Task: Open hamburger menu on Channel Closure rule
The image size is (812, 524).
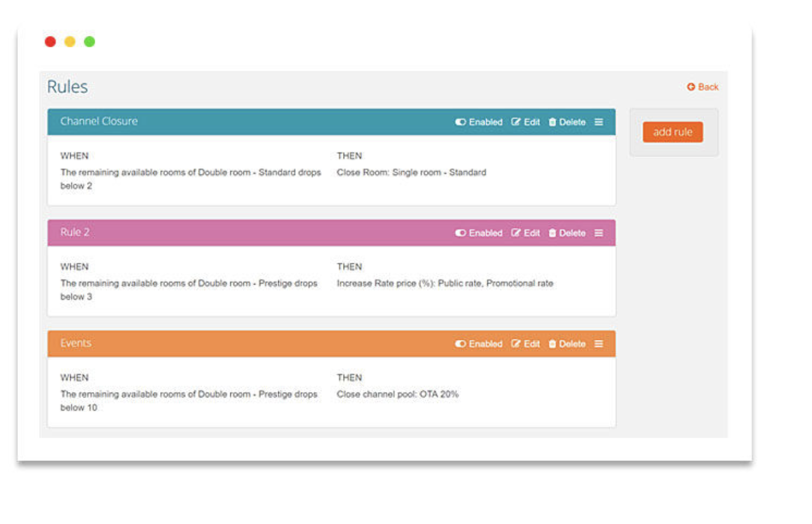Action: [599, 122]
